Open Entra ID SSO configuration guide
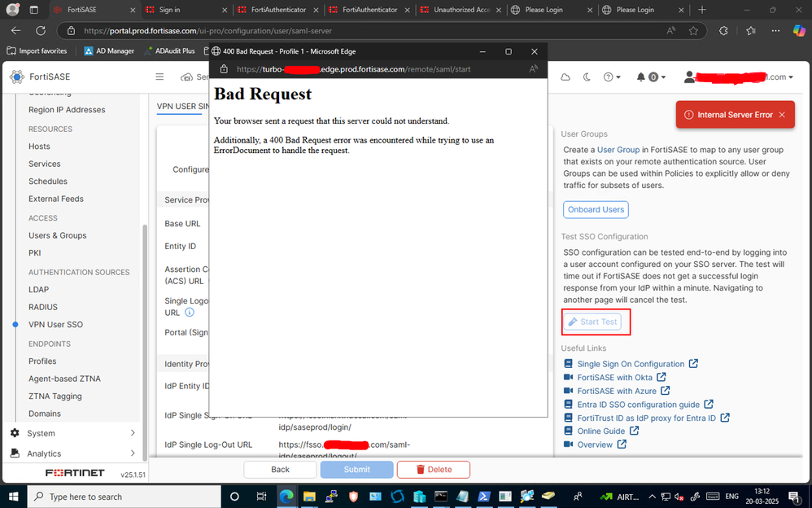This screenshot has width=812, height=508. coord(639,405)
